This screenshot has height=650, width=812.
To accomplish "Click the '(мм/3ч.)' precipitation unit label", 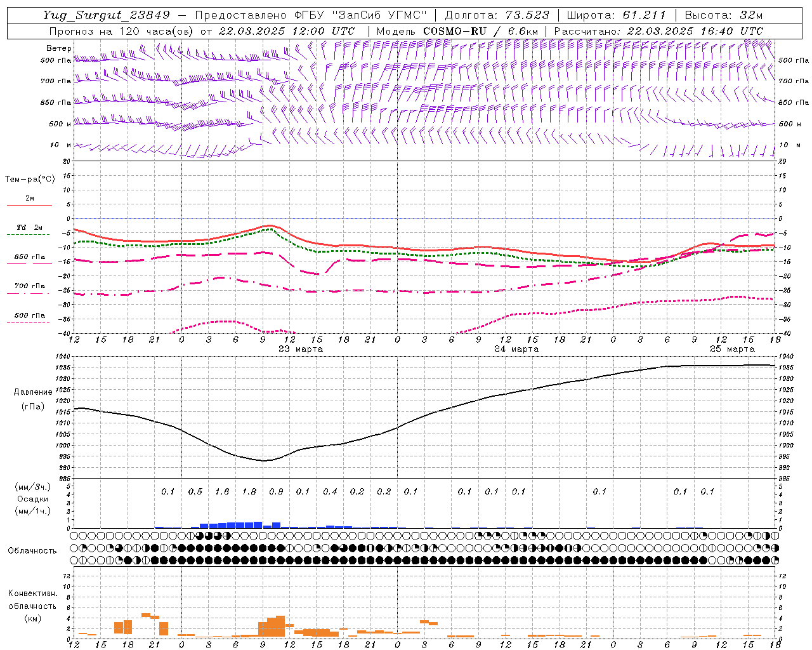I will pyautogui.click(x=33, y=487).
